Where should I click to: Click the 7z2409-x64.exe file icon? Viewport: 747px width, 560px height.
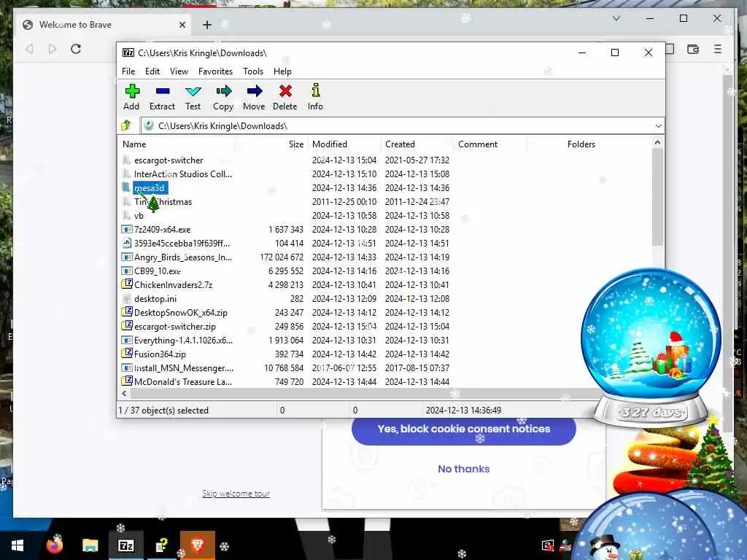127,230
